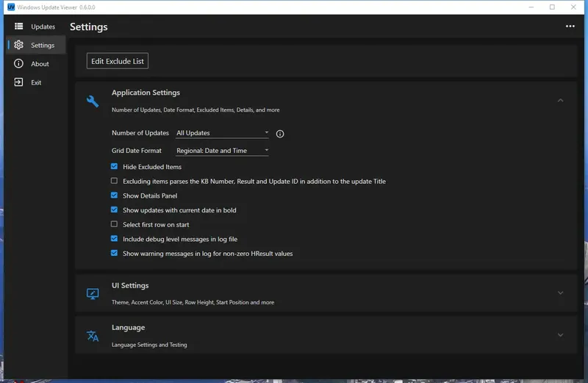588x383 pixels.
Task: Click the info icon beside Number of Updates
Action: click(x=280, y=134)
